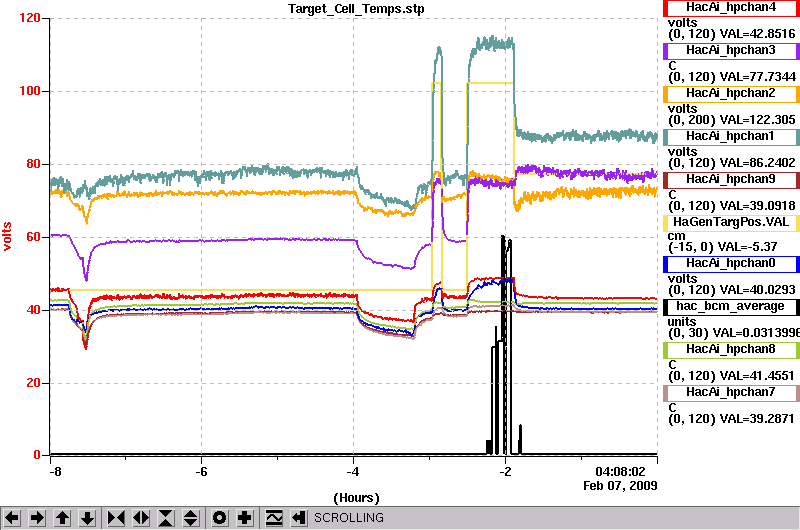Click the value text VAL=39.2871
Screen dimensions: 800x530
coord(757,419)
